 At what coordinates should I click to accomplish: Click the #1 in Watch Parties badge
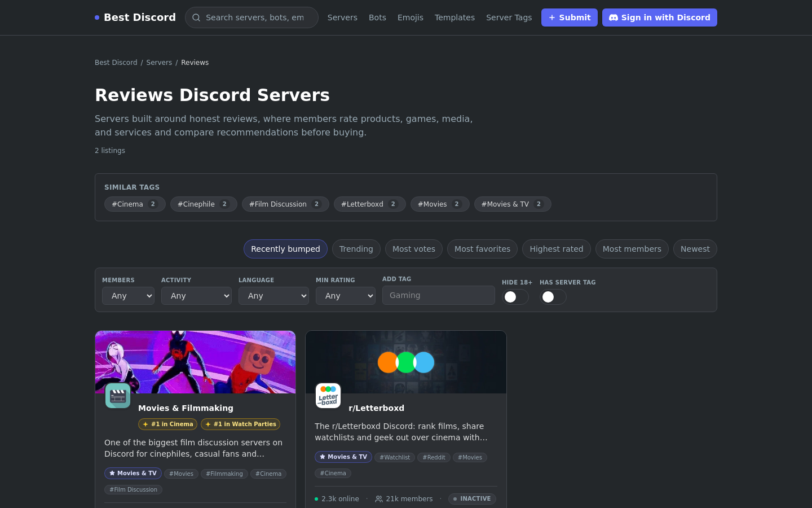tap(240, 424)
